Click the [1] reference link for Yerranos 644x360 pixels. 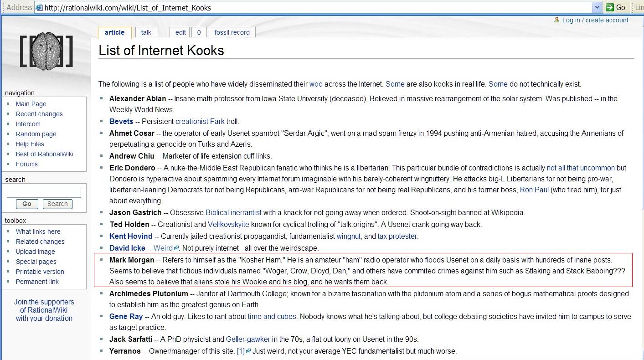(241, 351)
